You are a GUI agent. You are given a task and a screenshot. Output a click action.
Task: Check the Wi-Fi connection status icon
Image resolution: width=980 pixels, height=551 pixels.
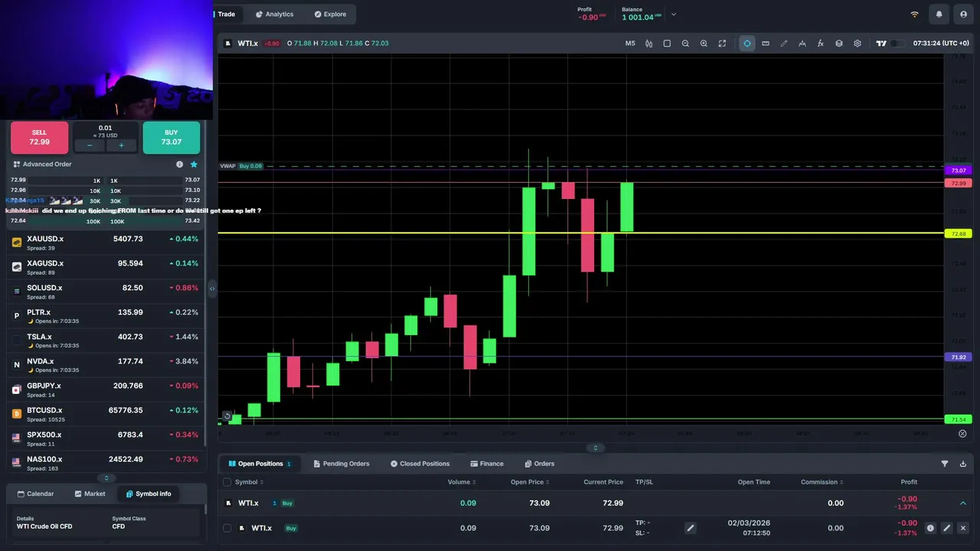[914, 14]
